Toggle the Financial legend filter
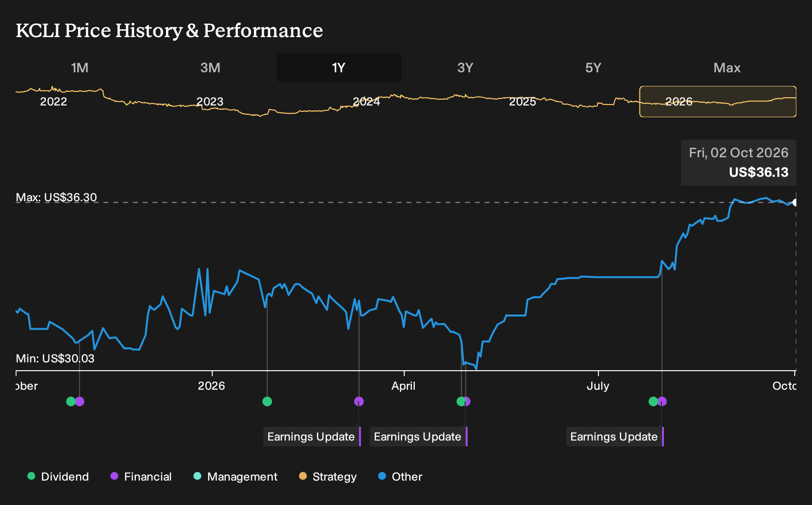 [x=141, y=477]
